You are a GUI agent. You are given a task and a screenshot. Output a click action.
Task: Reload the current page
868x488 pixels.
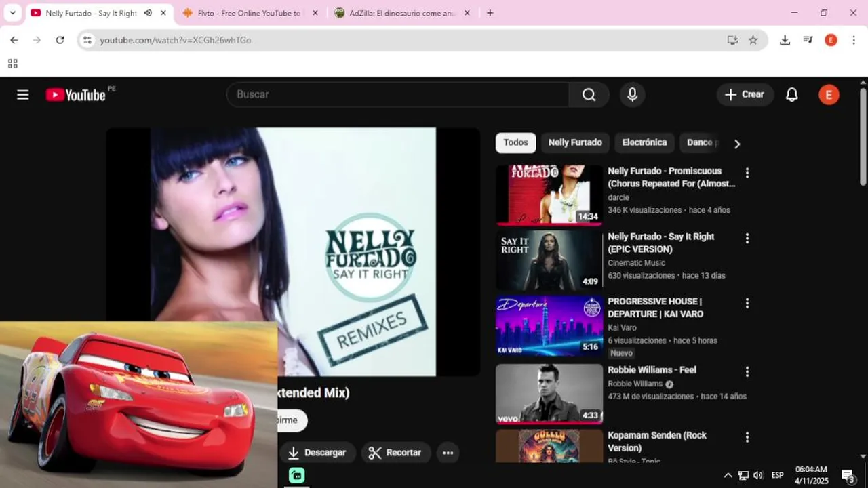(x=60, y=40)
